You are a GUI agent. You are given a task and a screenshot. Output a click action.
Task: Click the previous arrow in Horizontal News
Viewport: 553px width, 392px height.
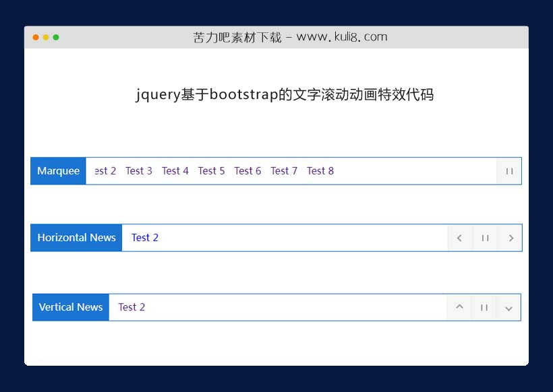point(460,238)
